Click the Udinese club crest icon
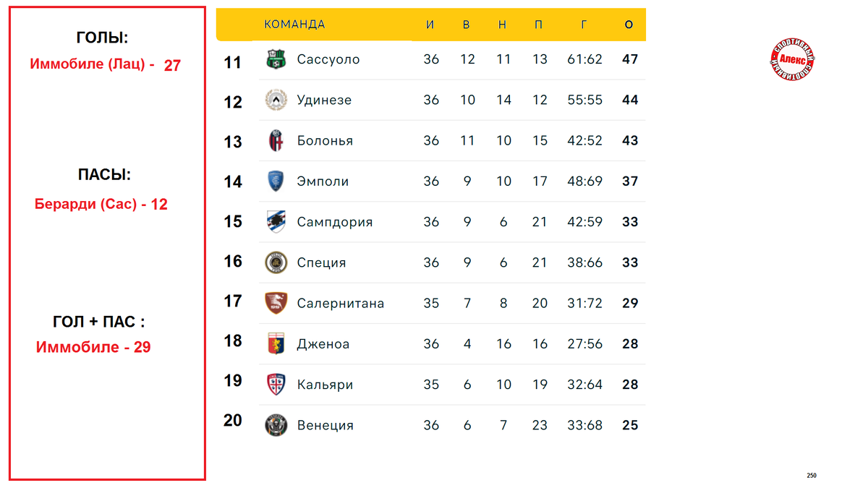 pyautogui.click(x=276, y=100)
